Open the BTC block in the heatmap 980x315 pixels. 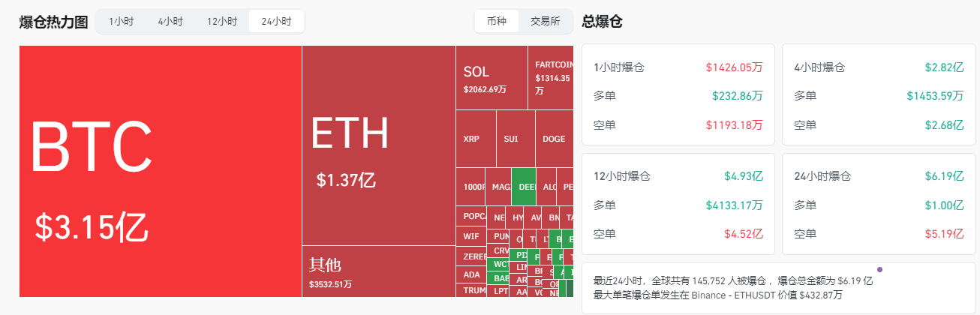point(161,171)
